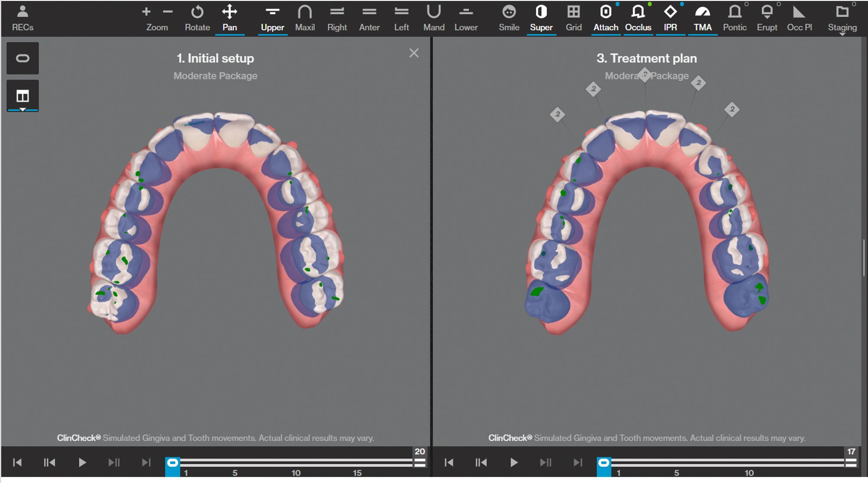868x483 pixels.
Task: Jump to first stage in right player
Action: 449,463
